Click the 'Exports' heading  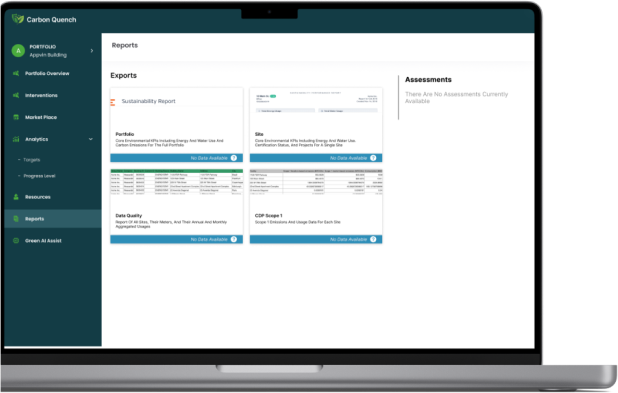click(123, 75)
